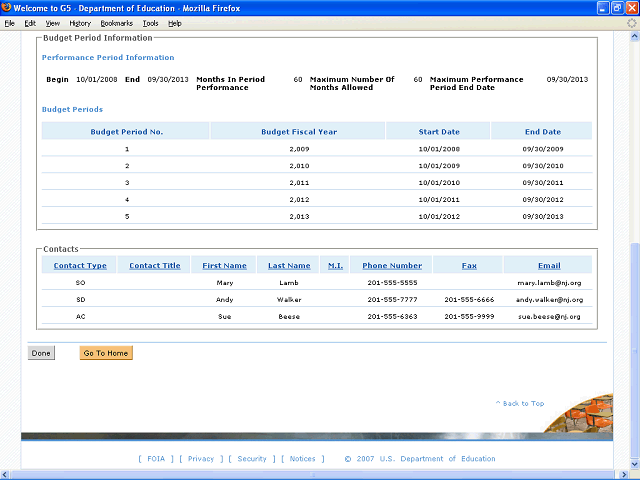The width and height of the screenshot is (640, 480).
Task: Open the File menu
Action: click(10, 22)
